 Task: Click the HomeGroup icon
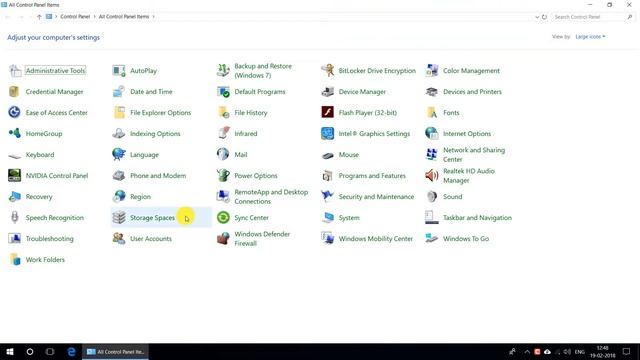pyautogui.click(x=14, y=133)
